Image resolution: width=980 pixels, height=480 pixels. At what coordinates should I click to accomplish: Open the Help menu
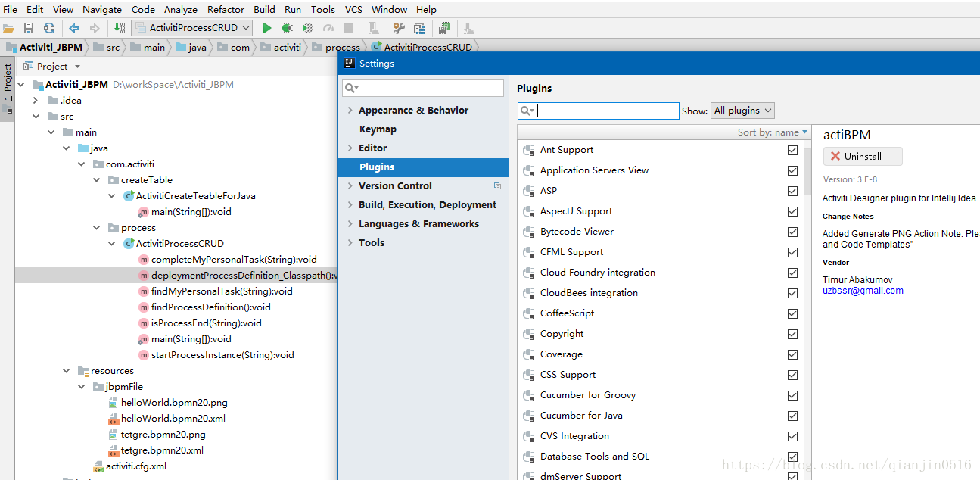coord(427,10)
